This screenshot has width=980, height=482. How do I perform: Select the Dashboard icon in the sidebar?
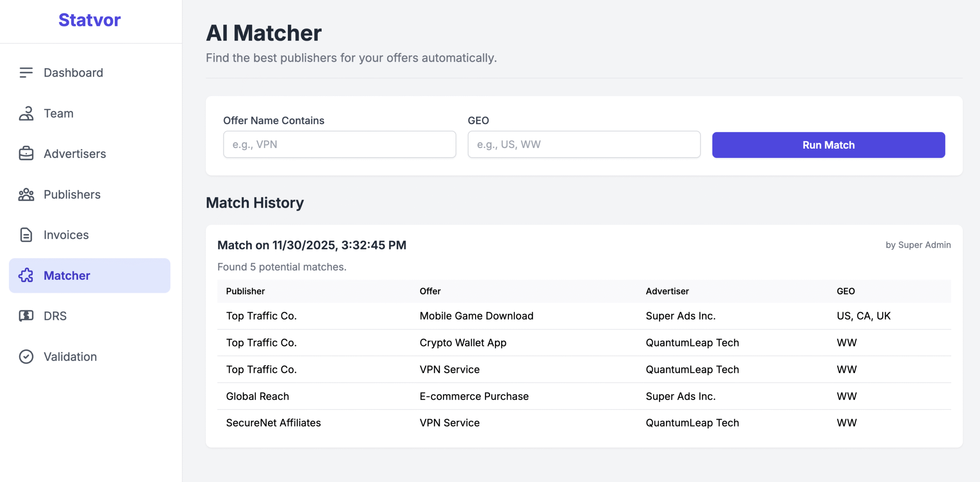(x=26, y=72)
